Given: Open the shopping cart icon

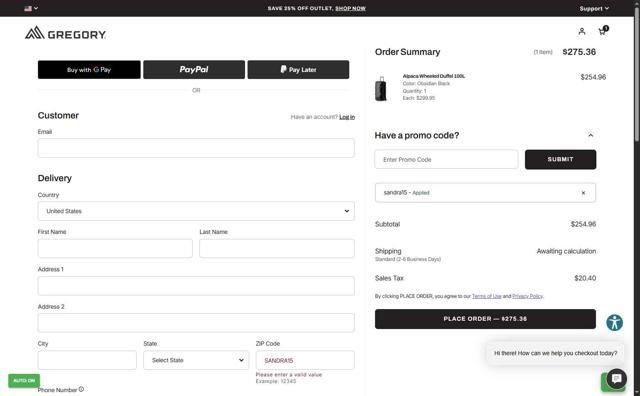Looking at the screenshot, I should click(603, 31).
